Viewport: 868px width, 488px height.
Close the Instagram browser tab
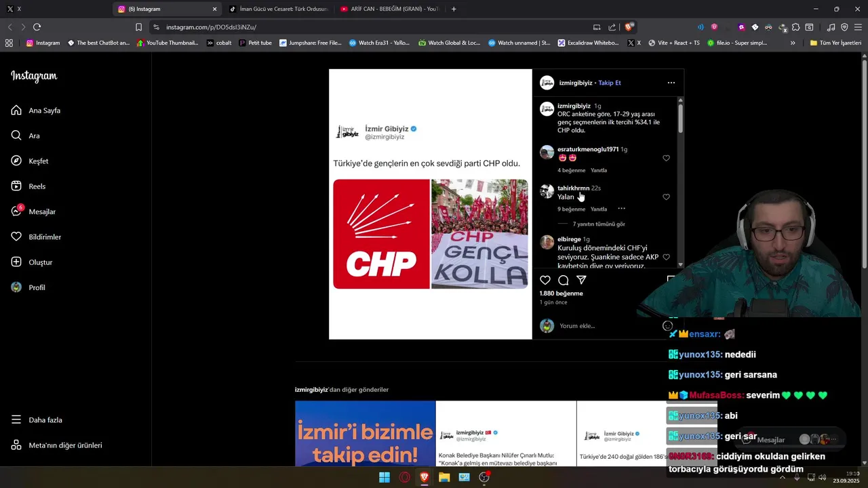point(215,9)
